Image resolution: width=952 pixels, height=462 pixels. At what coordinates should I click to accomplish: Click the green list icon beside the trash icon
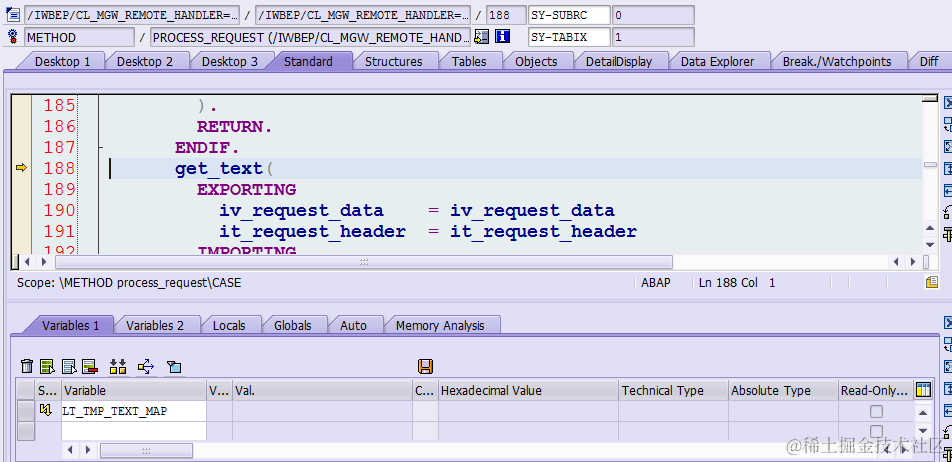tap(47, 366)
